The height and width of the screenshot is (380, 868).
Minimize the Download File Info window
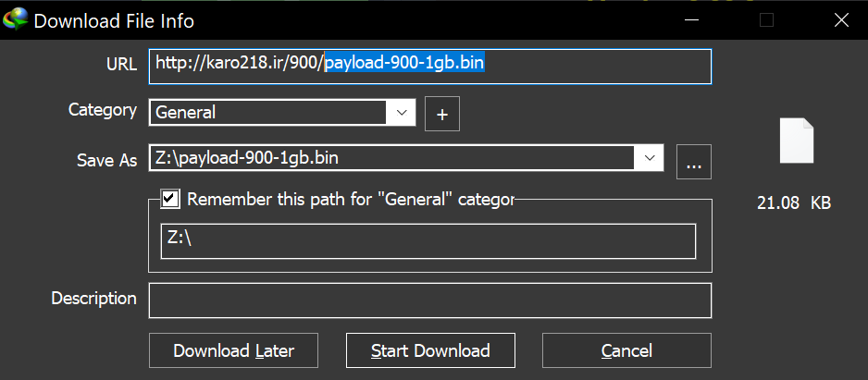tap(691, 20)
